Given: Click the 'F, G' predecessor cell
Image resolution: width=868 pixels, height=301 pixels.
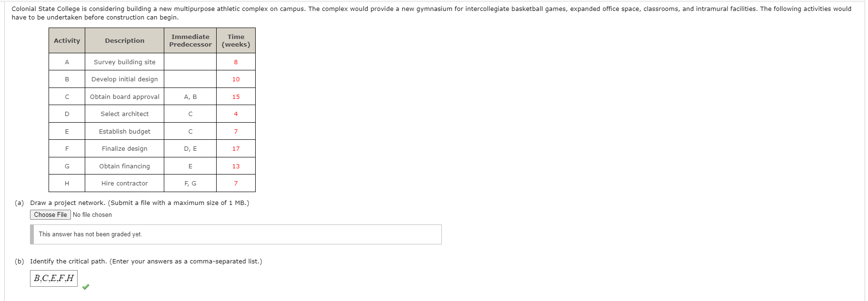Looking at the screenshot, I should (x=190, y=184).
